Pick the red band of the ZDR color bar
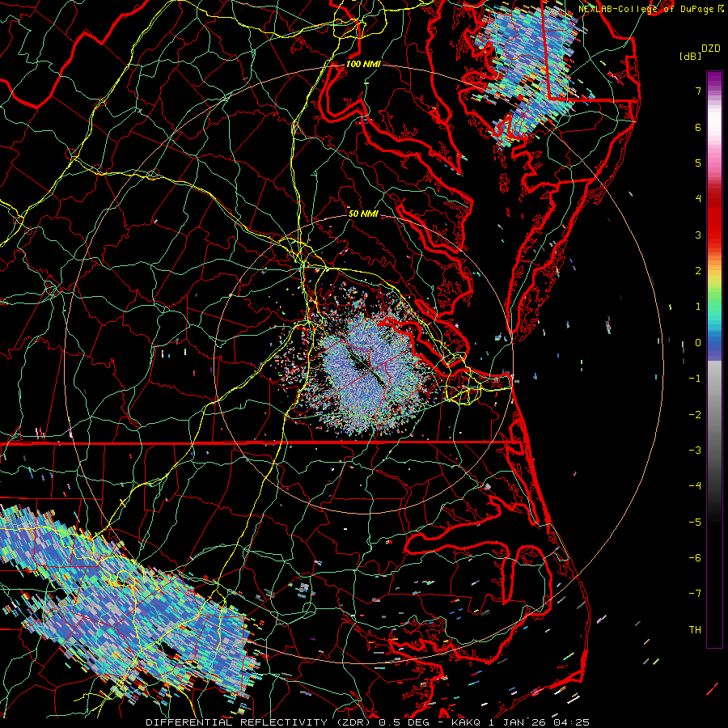Screen dimensions: 728x728 pos(714,218)
